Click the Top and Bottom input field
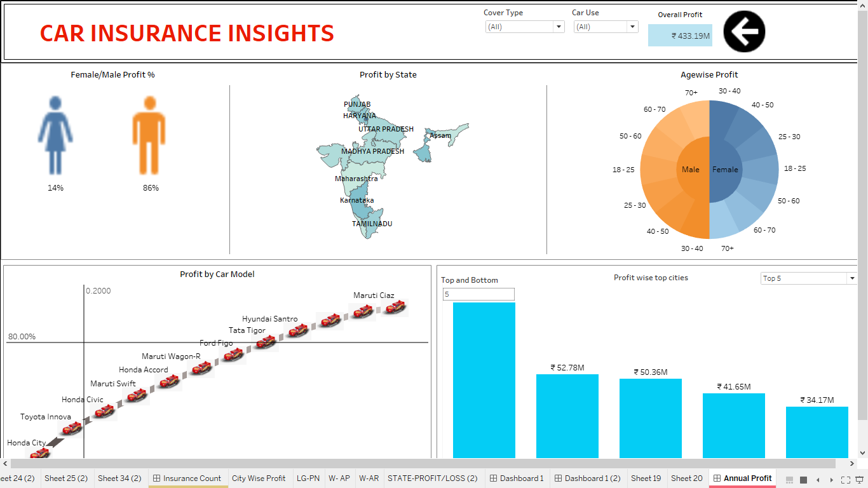 478,294
